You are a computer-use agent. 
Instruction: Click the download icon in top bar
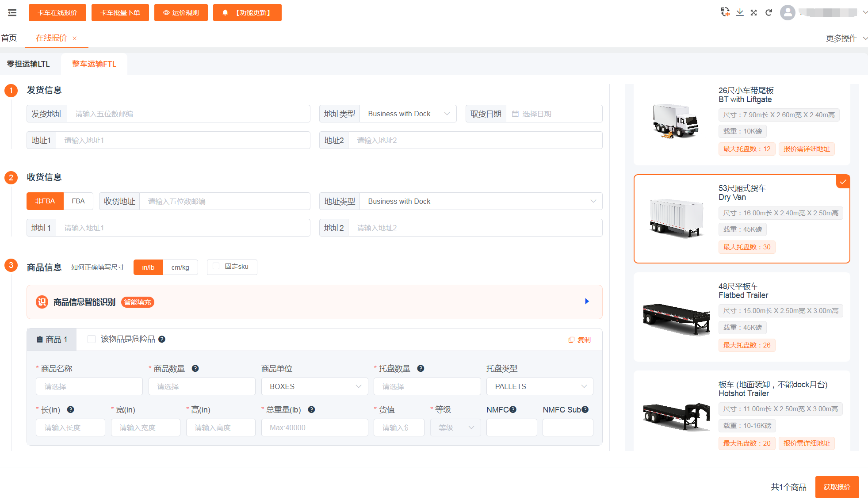[x=740, y=12]
